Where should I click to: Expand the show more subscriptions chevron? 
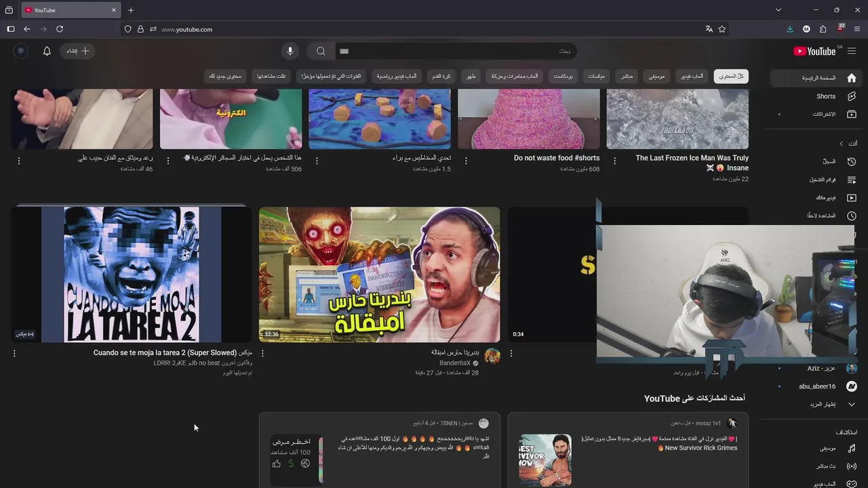point(852,404)
